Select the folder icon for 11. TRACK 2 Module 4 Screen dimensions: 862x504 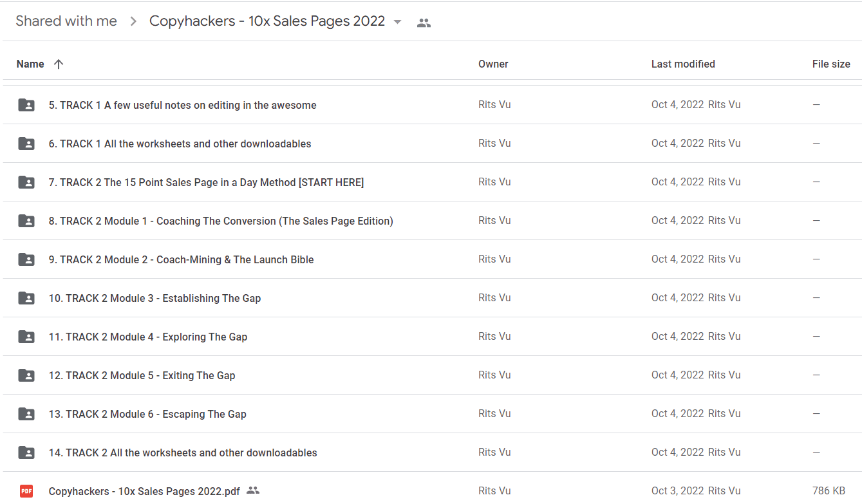point(26,337)
